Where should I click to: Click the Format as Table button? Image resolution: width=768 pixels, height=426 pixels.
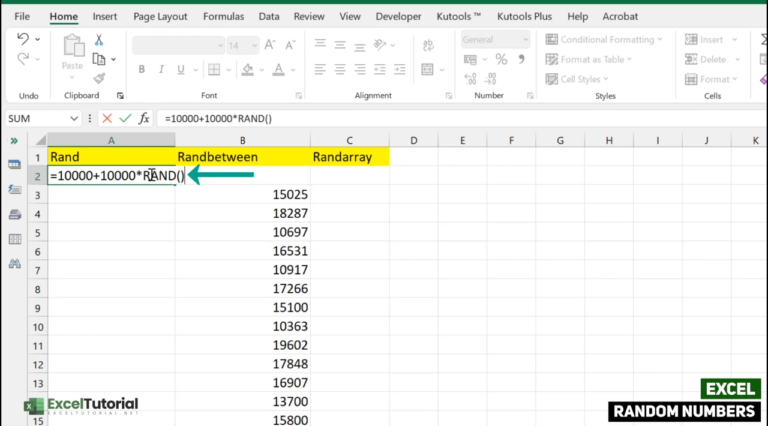point(591,59)
